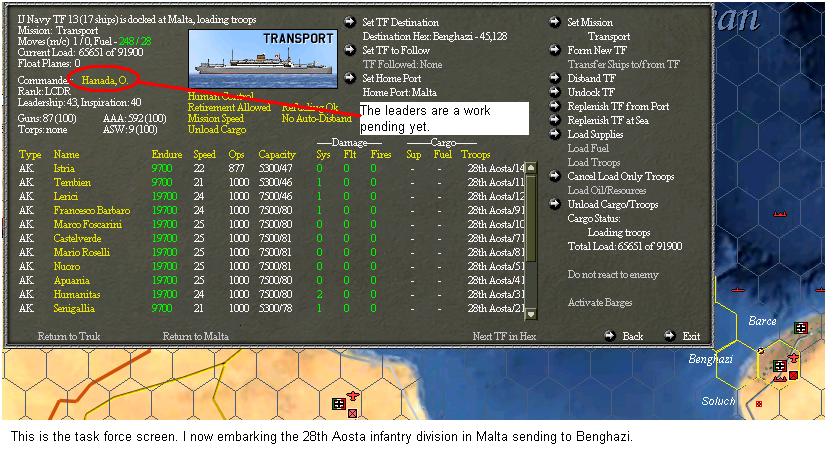Click Replenish TF from Port
Image resolution: width=835 pixels, height=453 pixels.
coord(618,106)
